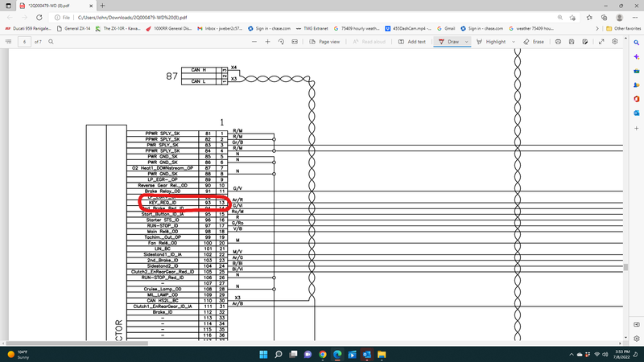The height and width of the screenshot is (362, 644).
Task: Open the PDF table of contents panel
Action: [x=8, y=42]
